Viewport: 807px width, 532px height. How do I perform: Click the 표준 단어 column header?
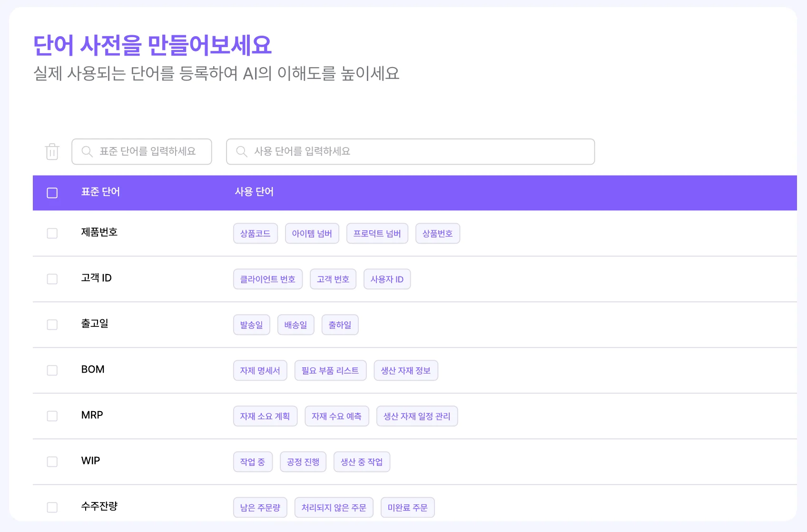click(x=100, y=192)
